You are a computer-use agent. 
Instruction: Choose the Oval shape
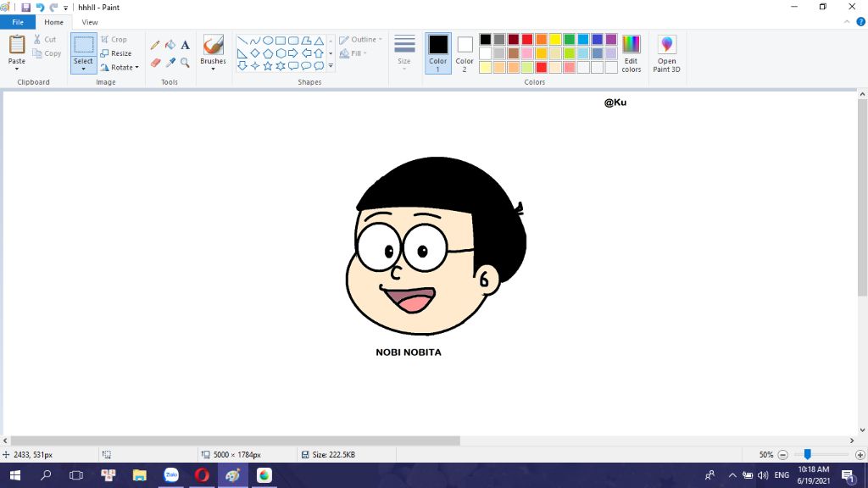268,41
